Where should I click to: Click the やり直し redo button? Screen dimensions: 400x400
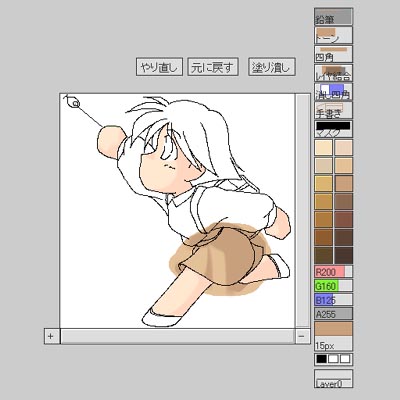159,67
